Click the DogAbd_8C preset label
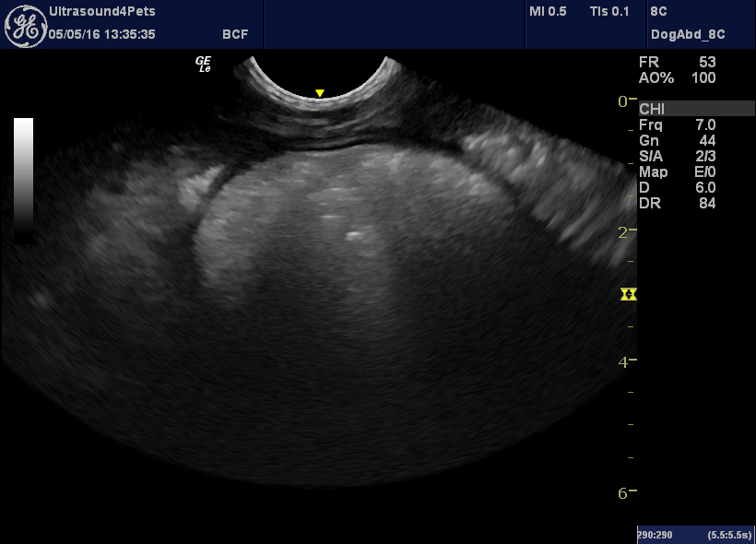 pos(688,34)
